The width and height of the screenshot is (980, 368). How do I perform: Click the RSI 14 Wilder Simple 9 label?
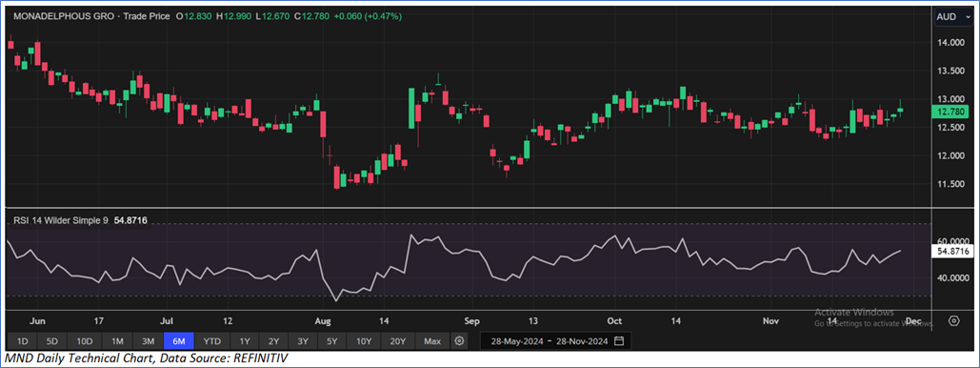coord(60,220)
